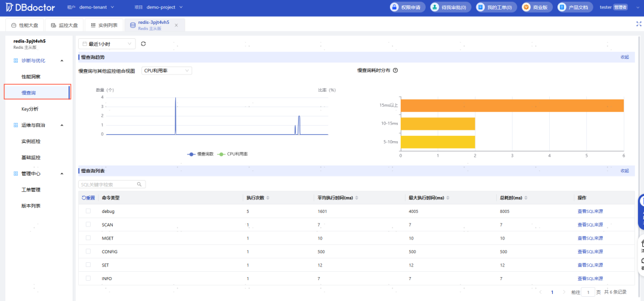This screenshot has height=301, width=644.
Task: Sort by 执行次数 column sort icon
Action: pyautogui.click(x=268, y=198)
